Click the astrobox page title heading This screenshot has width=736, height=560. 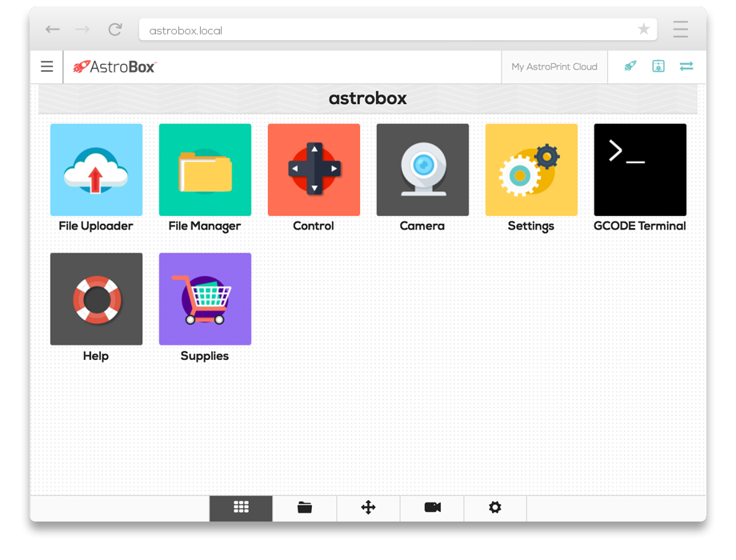(x=367, y=98)
